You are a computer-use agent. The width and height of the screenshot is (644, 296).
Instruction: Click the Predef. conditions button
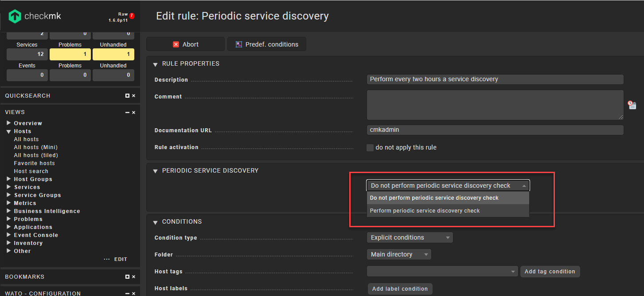coord(267,44)
